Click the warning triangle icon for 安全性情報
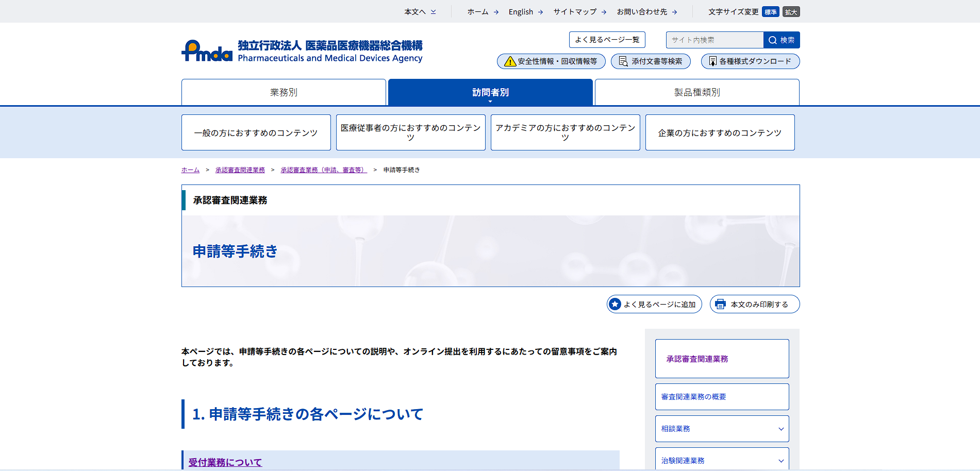980x471 pixels. [510, 61]
